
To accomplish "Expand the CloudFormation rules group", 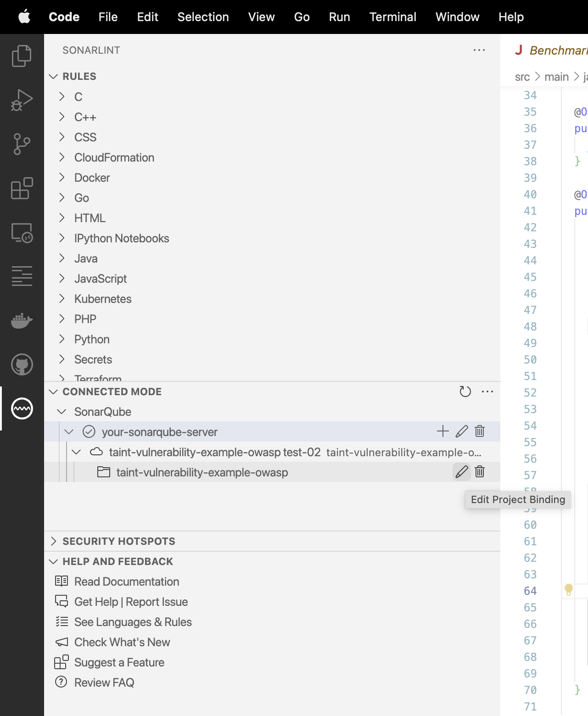I will pyautogui.click(x=62, y=157).
